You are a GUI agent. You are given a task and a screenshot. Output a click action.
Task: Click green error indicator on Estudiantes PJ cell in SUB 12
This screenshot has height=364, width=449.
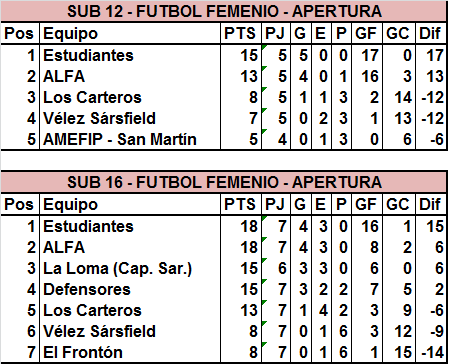click(x=264, y=47)
